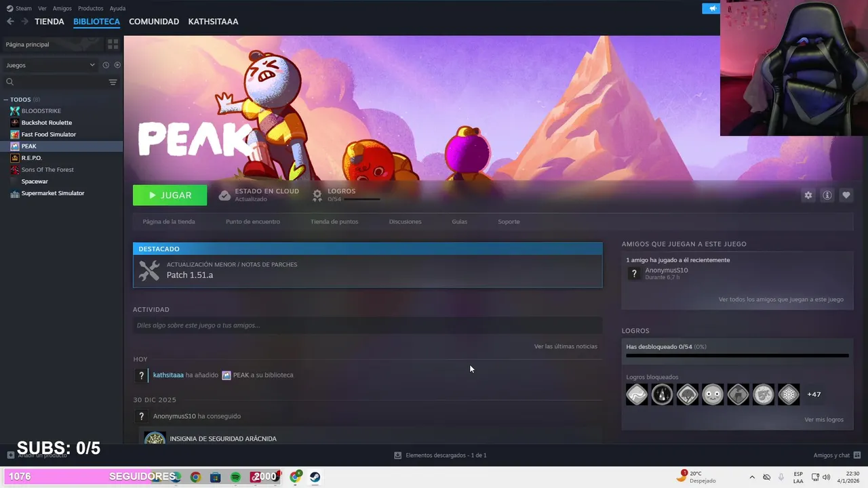
Task: Open advanced filter options icon
Action: tap(113, 82)
